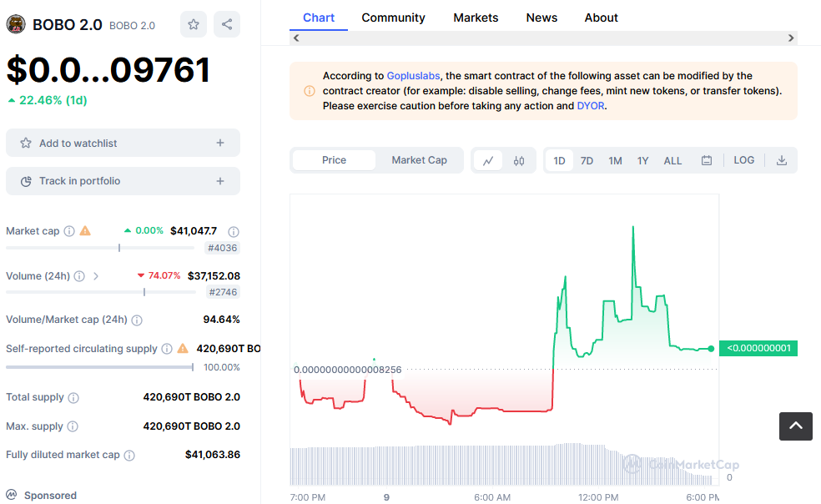The width and height of the screenshot is (821, 504).
Task: Click the #4036 market cap rank badge
Action: click(223, 248)
